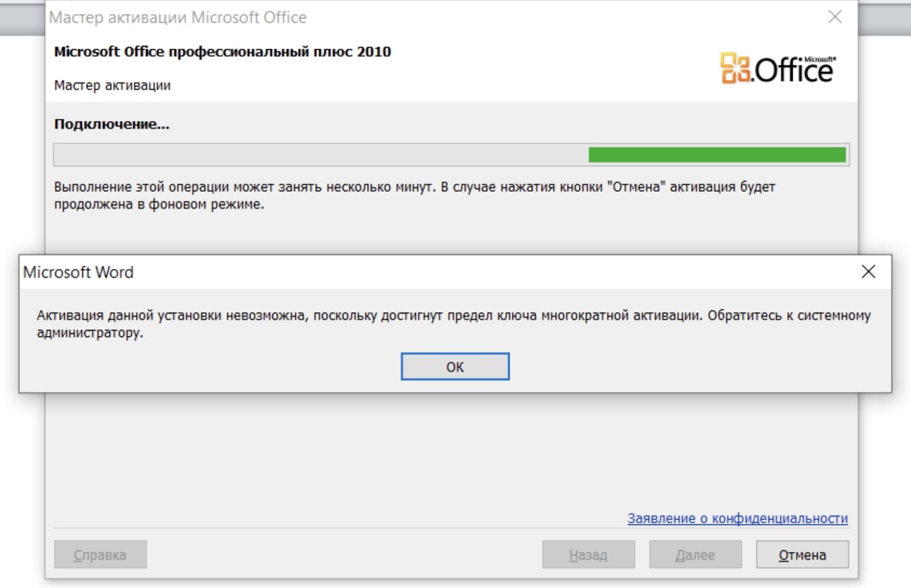
Task: Open the Заявление о конфиденциальности link
Action: [x=737, y=518]
